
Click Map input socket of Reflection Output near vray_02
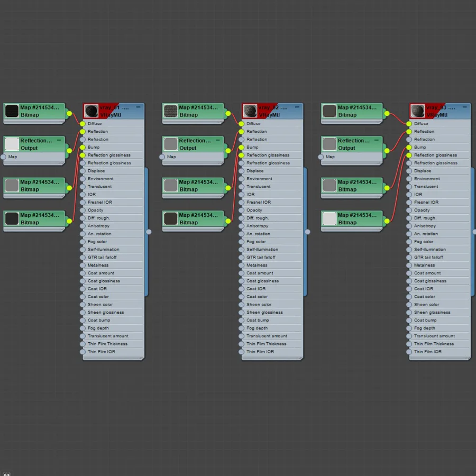(x=162, y=157)
